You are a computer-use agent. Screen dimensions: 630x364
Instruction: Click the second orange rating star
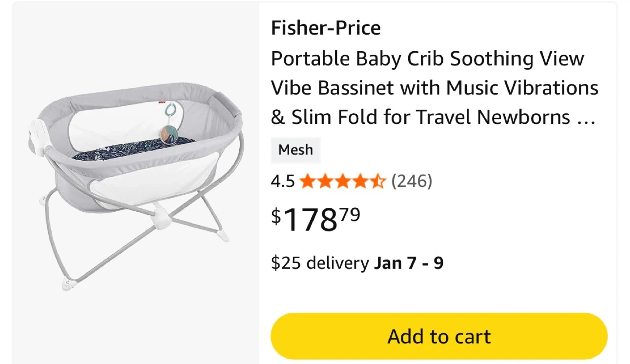click(x=325, y=181)
